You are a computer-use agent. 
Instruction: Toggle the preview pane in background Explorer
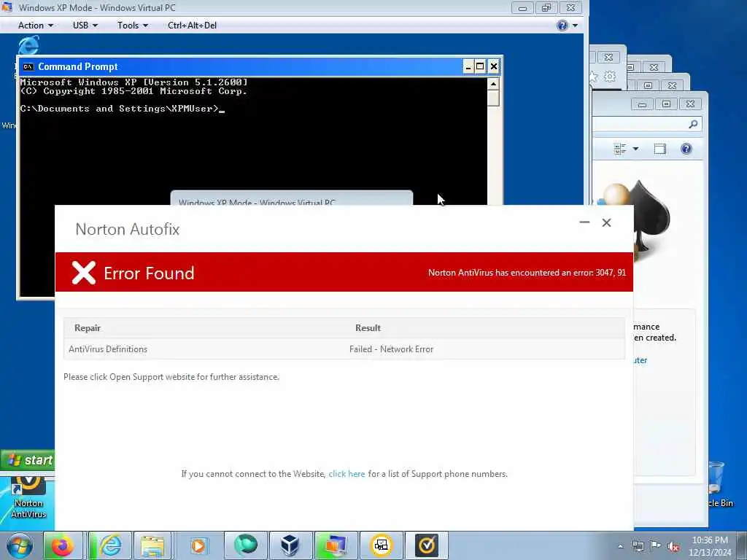tap(659, 149)
